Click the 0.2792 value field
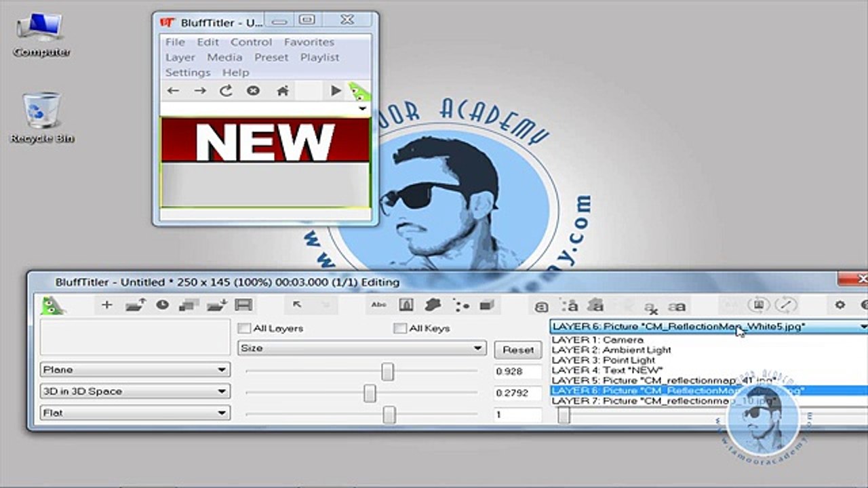This screenshot has height=488, width=868. point(518,393)
